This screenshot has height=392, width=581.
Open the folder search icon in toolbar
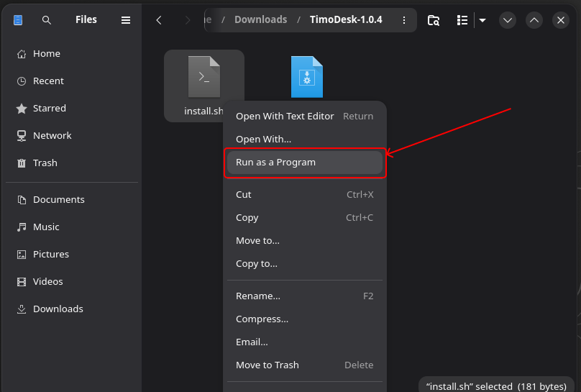pos(434,20)
